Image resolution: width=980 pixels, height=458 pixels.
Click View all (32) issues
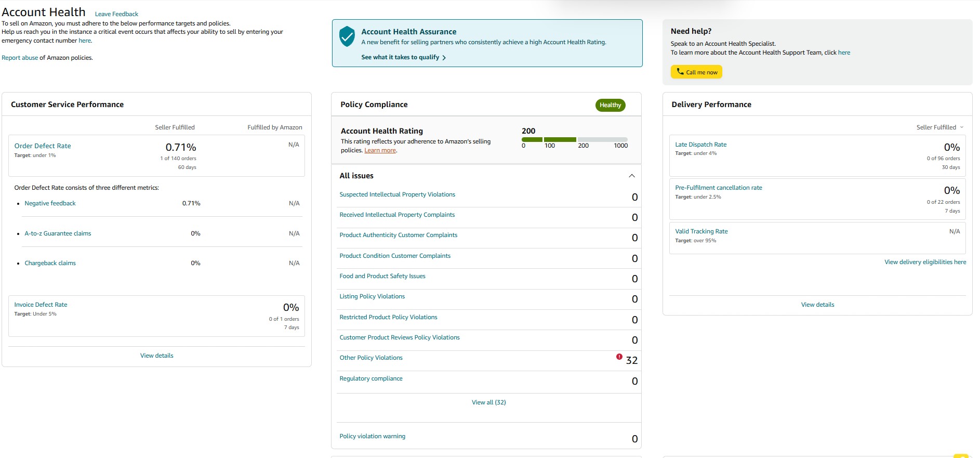[x=488, y=402]
